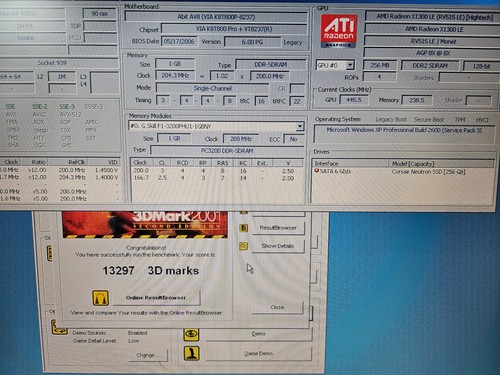
Task: Click the ECC No field
Action: tap(293, 139)
